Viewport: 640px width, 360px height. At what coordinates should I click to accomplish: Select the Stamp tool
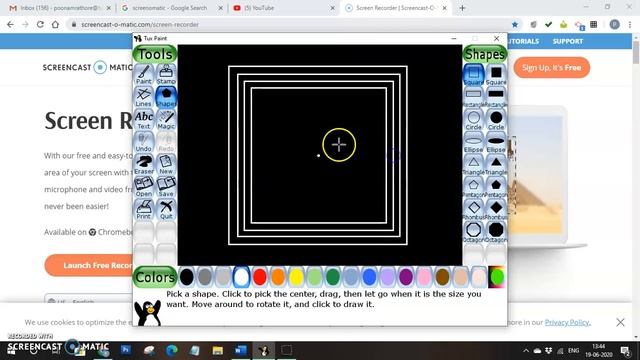166,74
